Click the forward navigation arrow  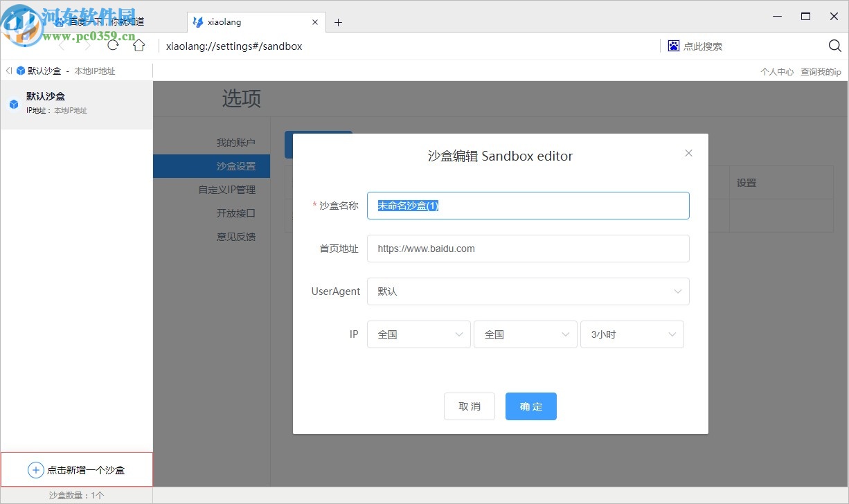pyautogui.click(x=86, y=45)
